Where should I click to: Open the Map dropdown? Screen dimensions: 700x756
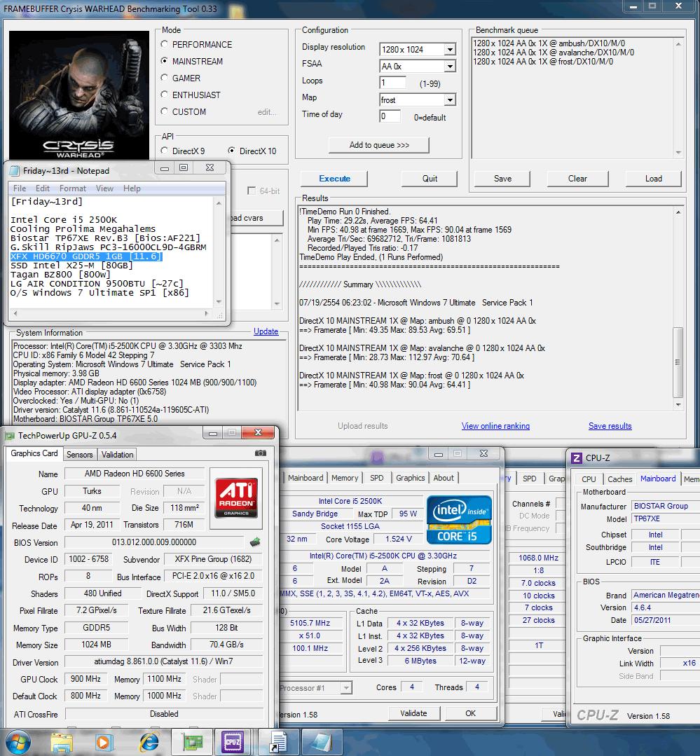point(450,99)
